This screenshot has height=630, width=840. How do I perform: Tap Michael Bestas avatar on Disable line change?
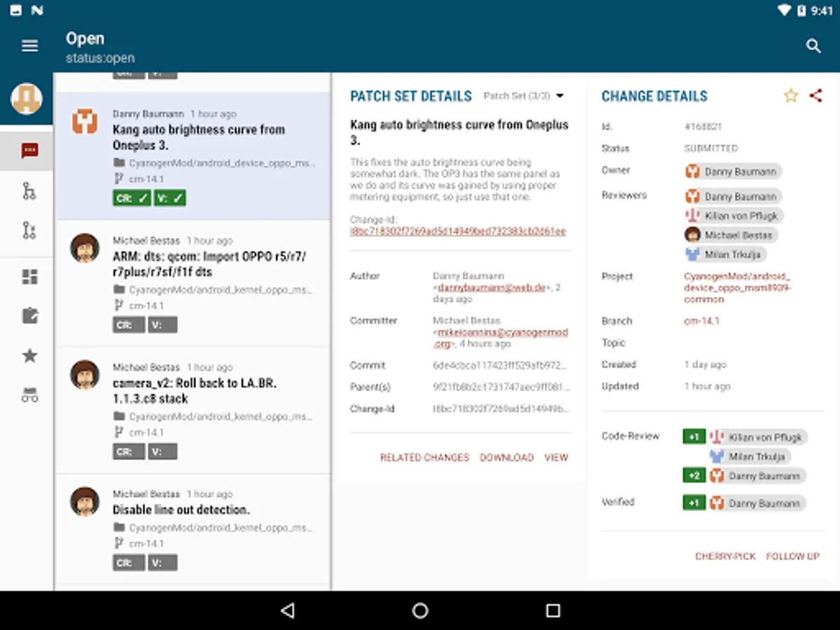85,502
